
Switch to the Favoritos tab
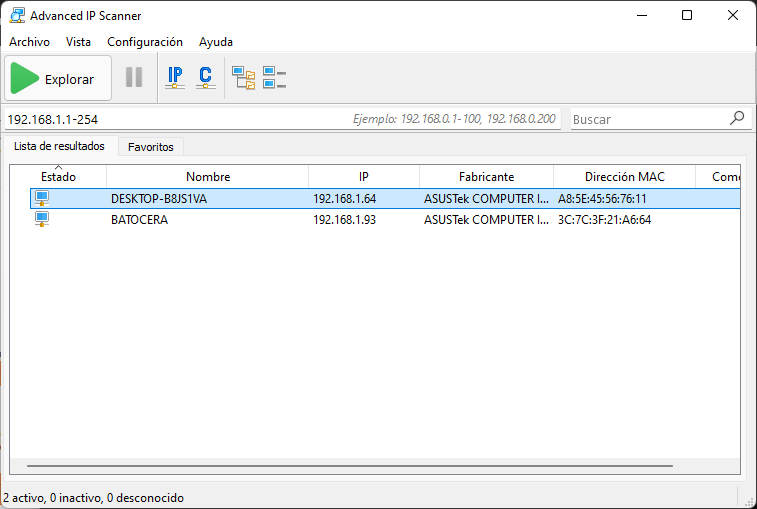151,147
